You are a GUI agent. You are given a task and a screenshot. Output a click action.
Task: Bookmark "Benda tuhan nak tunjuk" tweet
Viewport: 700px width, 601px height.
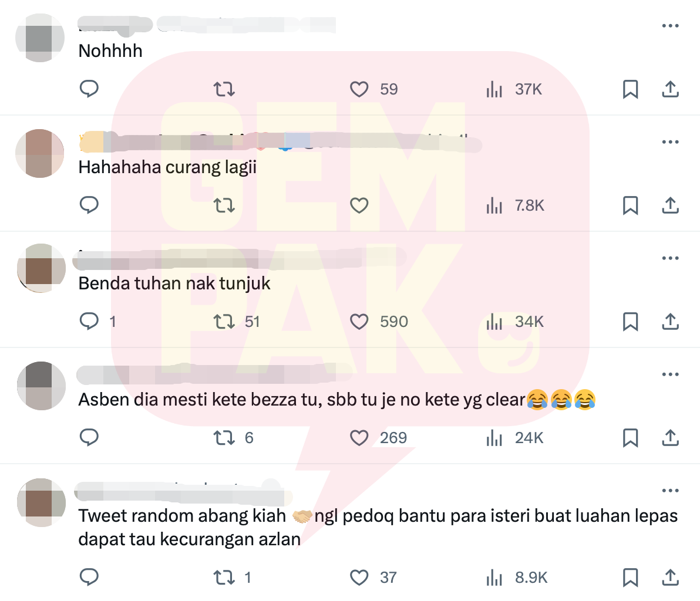[630, 322]
